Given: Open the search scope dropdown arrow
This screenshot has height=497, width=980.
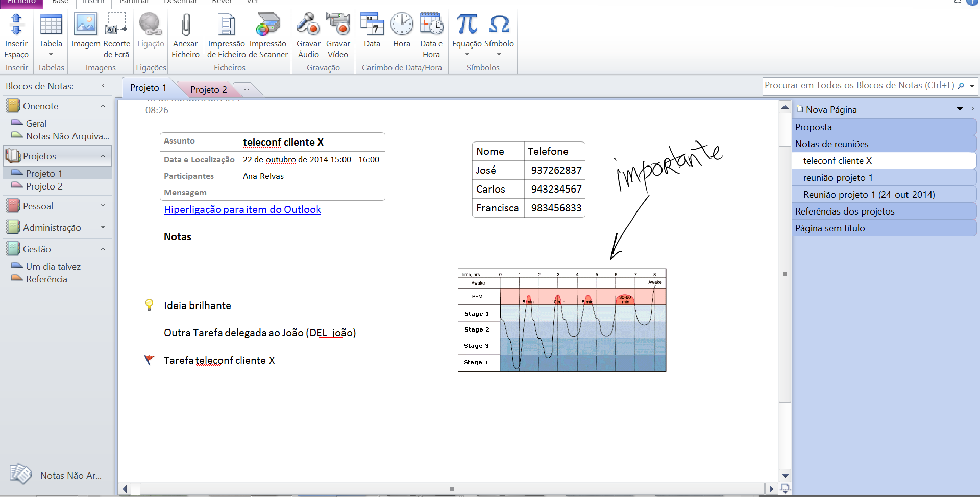Looking at the screenshot, I should 972,86.
